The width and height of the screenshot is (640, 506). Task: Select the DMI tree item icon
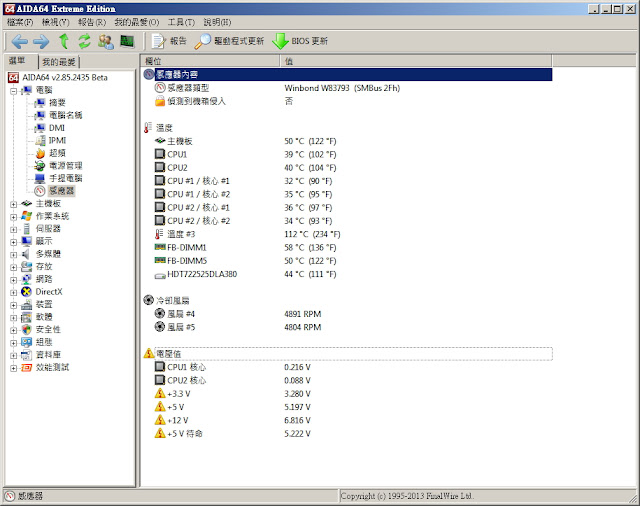[x=40, y=128]
